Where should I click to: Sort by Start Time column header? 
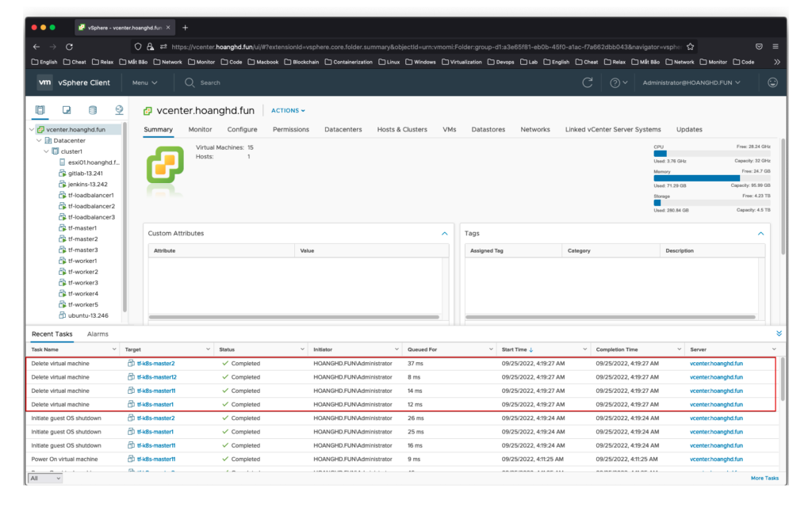tap(514, 349)
